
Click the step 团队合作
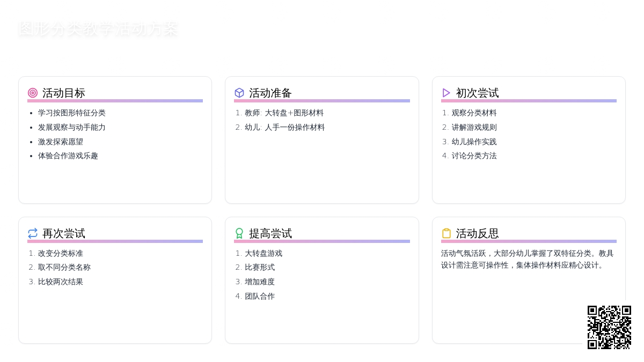pyautogui.click(x=260, y=297)
